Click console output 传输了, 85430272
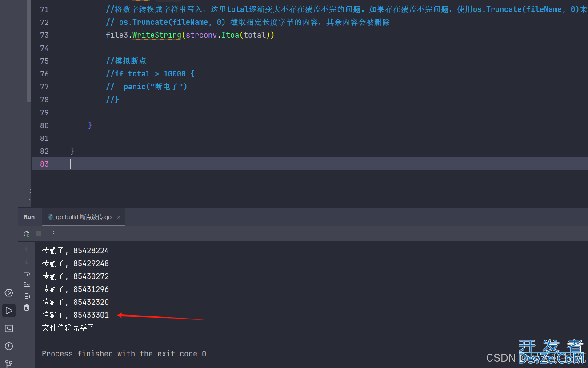588x368 pixels. 76,276
